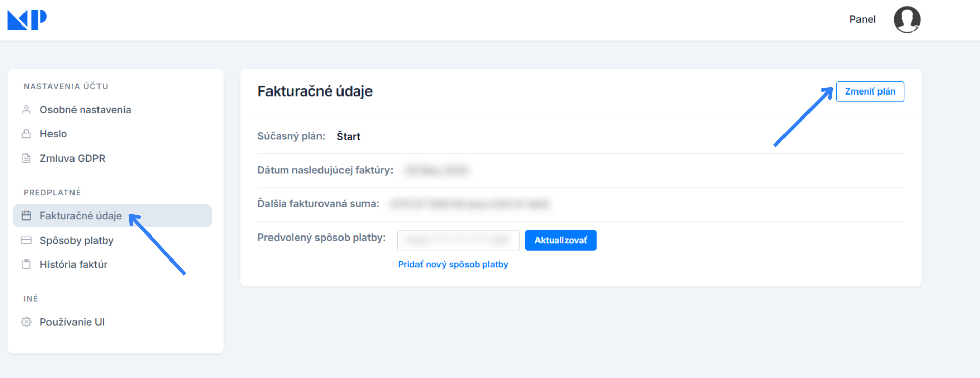Follow the Pridať nový spôsob platby link
980x378 pixels.
[x=453, y=264]
